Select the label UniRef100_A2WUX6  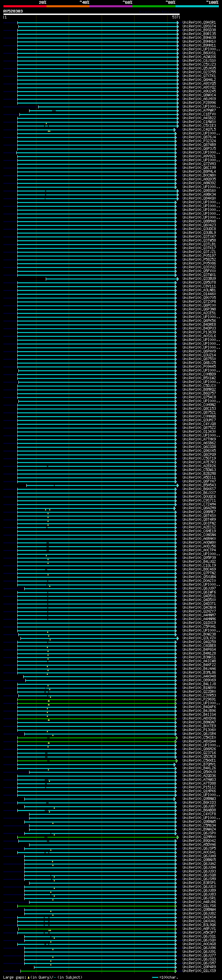(199, 57)
